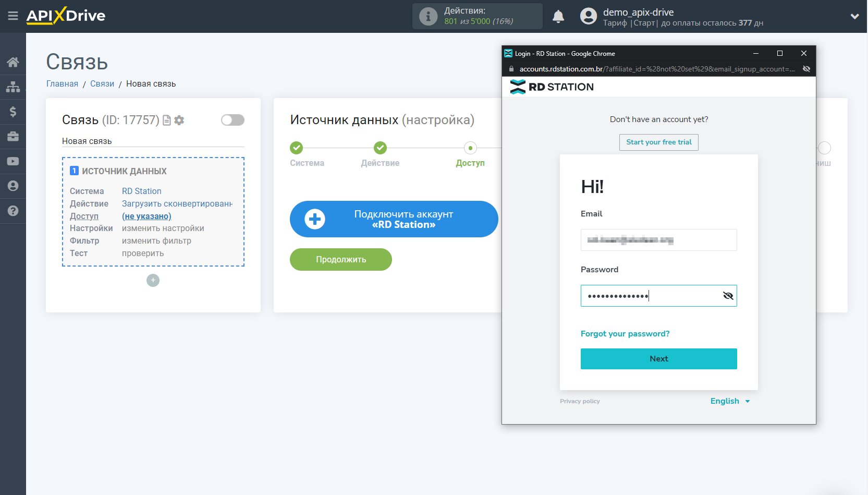
Task: Click the actions info icon in header
Action: [x=428, y=16]
